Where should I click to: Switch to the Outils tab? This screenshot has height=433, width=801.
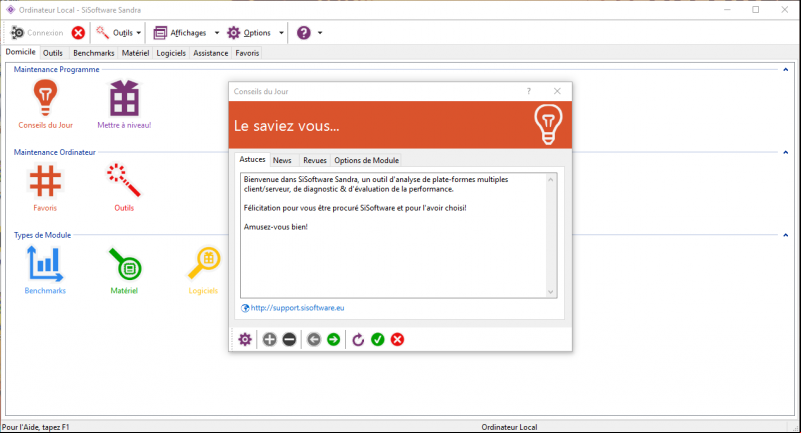(53, 53)
